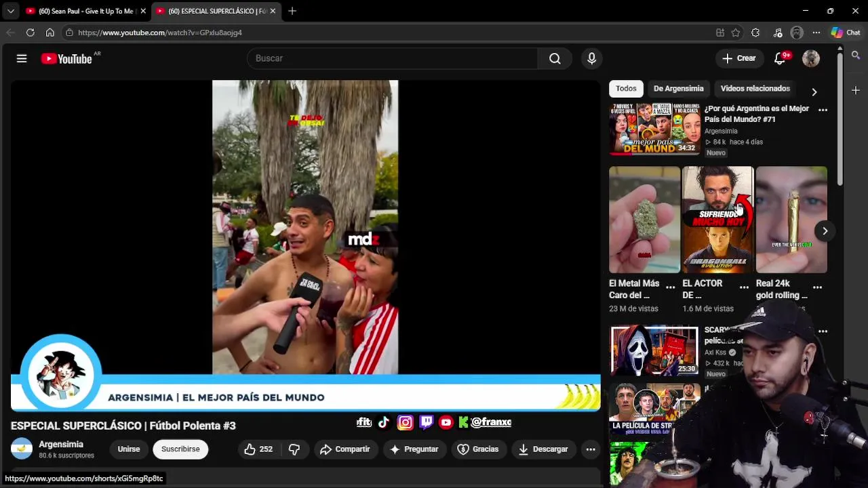Open options for Por qué Argentina video

coord(823,110)
